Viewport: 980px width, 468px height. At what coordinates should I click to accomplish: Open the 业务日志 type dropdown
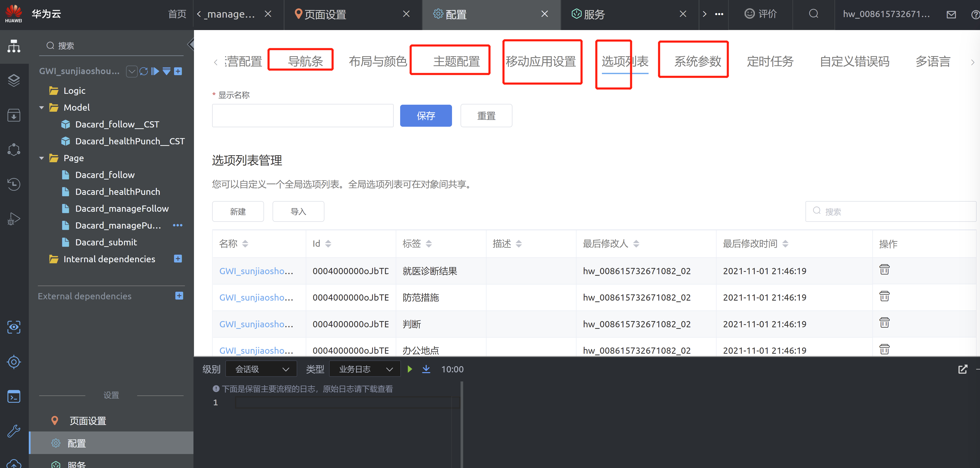pyautogui.click(x=364, y=369)
